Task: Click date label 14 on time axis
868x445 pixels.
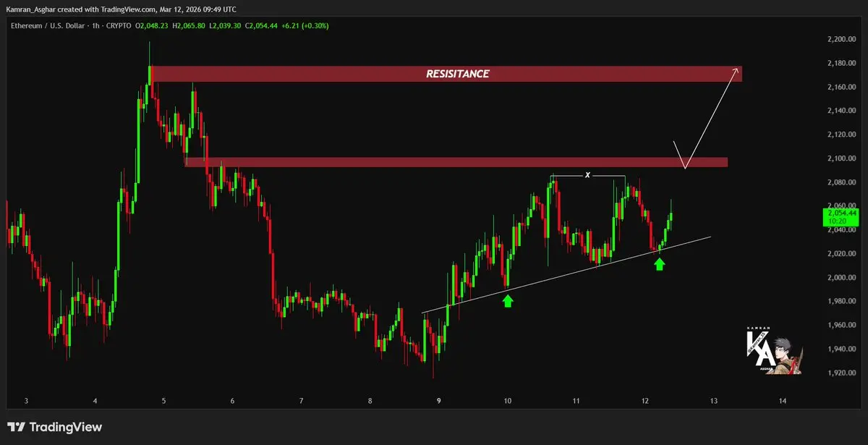Action: point(783,401)
